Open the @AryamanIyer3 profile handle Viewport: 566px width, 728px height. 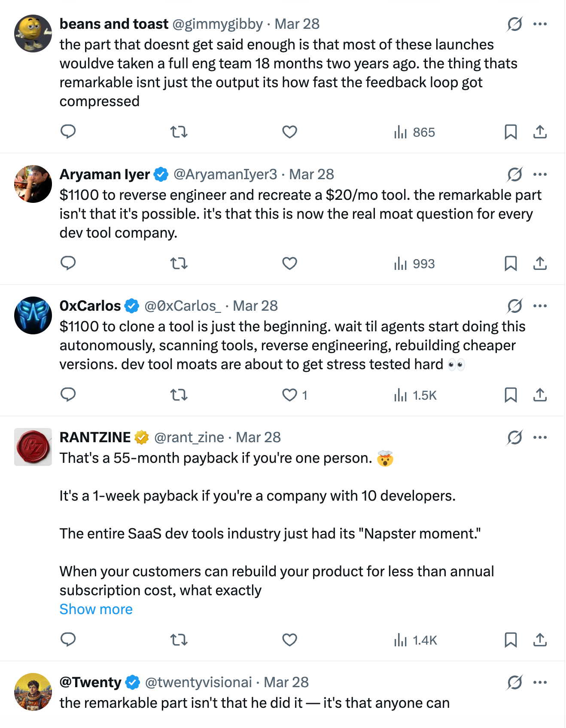click(225, 174)
